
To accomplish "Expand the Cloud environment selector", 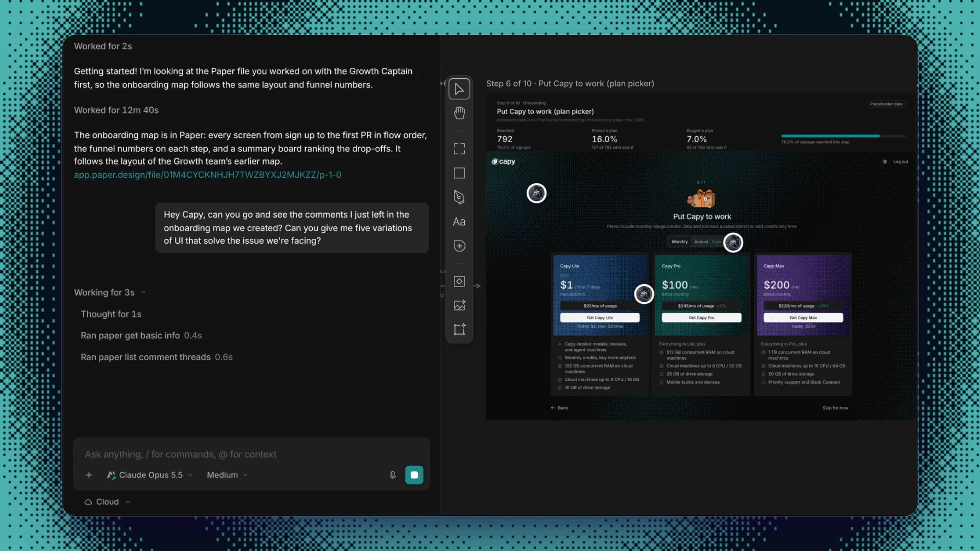I will (x=107, y=502).
